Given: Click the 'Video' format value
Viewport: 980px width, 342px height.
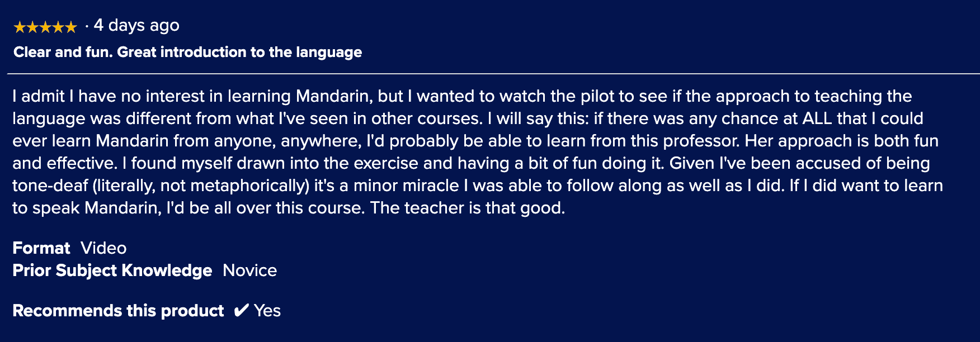Looking at the screenshot, I should (x=103, y=248).
